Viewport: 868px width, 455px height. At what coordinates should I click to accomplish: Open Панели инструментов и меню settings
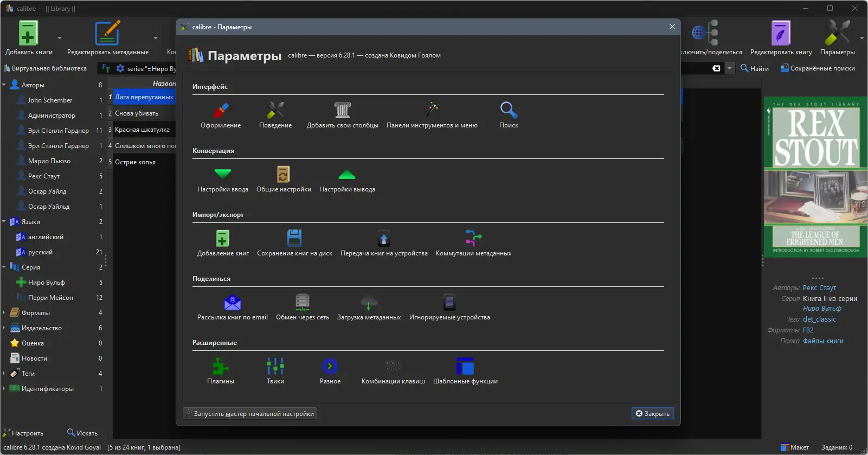[x=432, y=116]
